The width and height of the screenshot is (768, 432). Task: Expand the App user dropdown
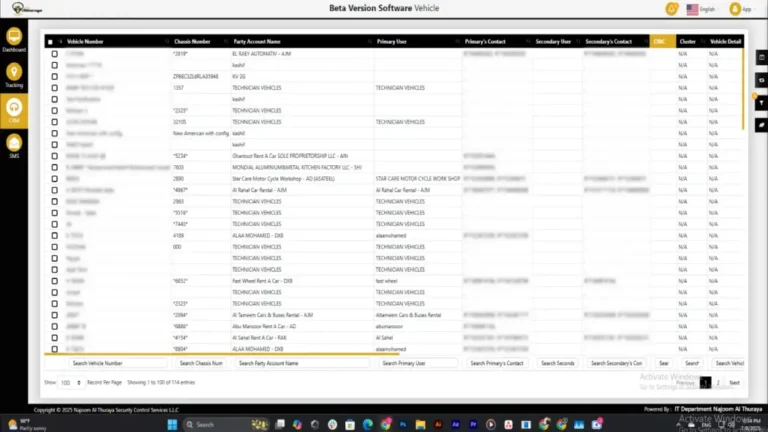741,9
